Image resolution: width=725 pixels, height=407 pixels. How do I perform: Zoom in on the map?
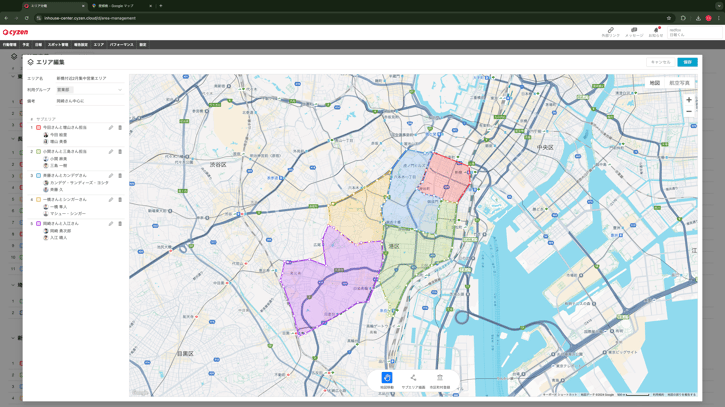pyautogui.click(x=688, y=100)
